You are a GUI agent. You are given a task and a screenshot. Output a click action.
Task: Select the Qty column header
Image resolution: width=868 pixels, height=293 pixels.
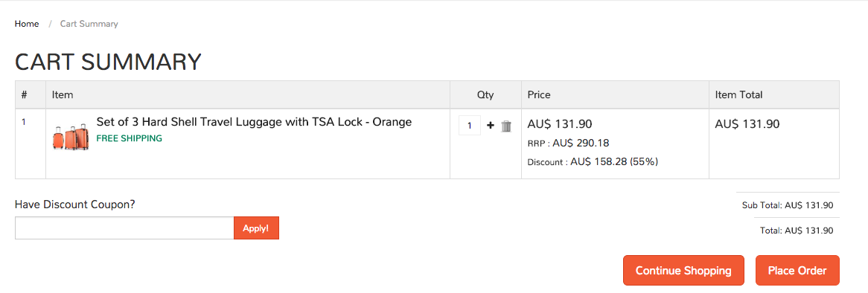pos(485,94)
